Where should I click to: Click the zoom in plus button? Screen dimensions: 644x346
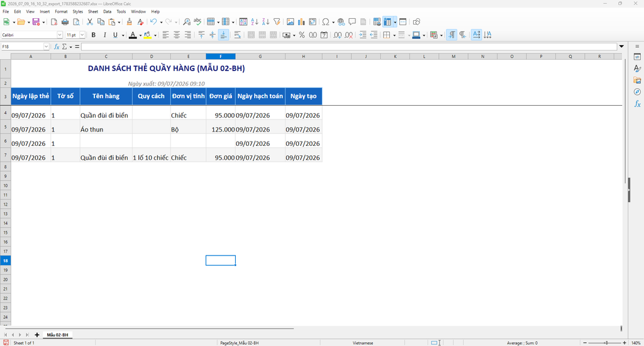(625, 343)
